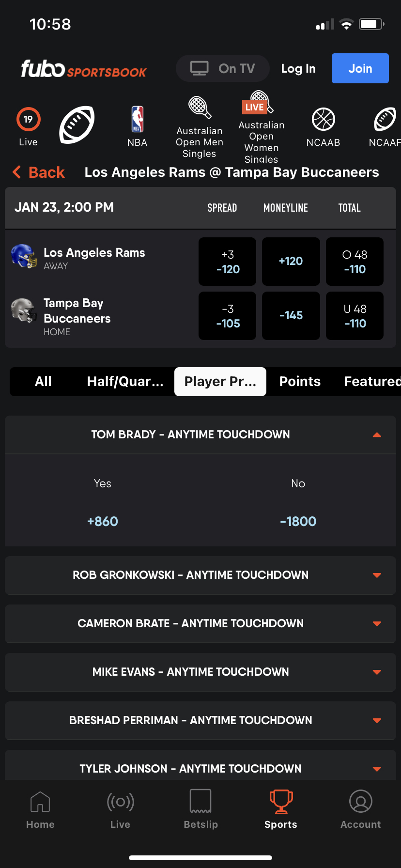The width and height of the screenshot is (401, 868).
Task: Expand Cameron Brate Anytime Touchdown
Action: (x=377, y=624)
